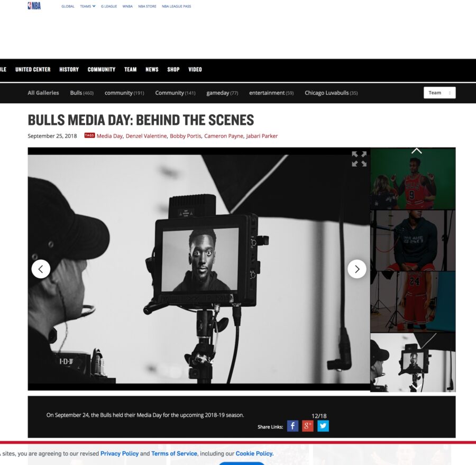This screenshot has width=476, height=465.
Task: Go to previous gallery photo arrow
Action: click(x=41, y=269)
